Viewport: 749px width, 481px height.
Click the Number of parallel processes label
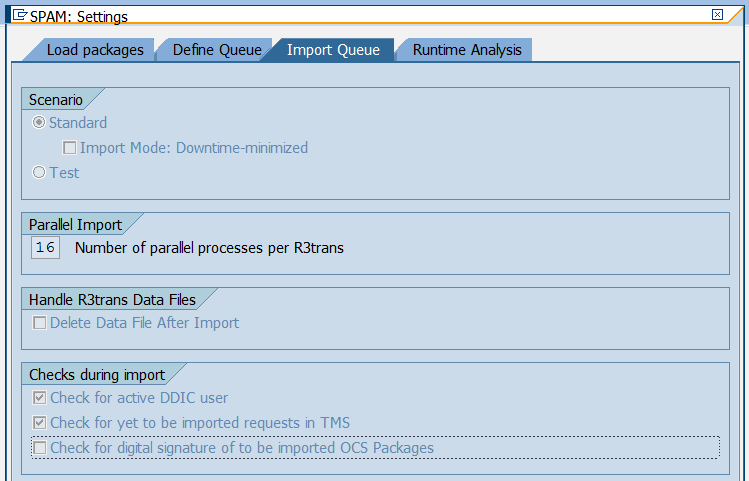coord(209,248)
